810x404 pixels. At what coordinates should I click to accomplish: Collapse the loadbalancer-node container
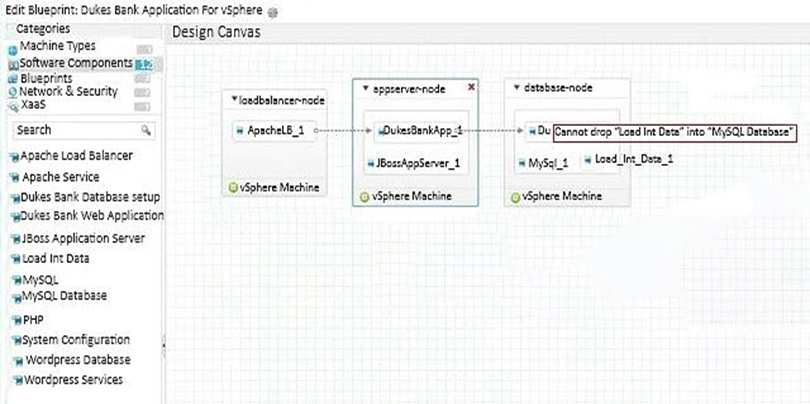234,99
